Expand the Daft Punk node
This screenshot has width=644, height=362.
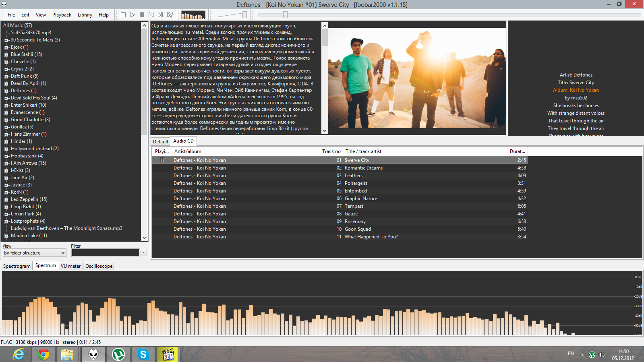(6, 77)
